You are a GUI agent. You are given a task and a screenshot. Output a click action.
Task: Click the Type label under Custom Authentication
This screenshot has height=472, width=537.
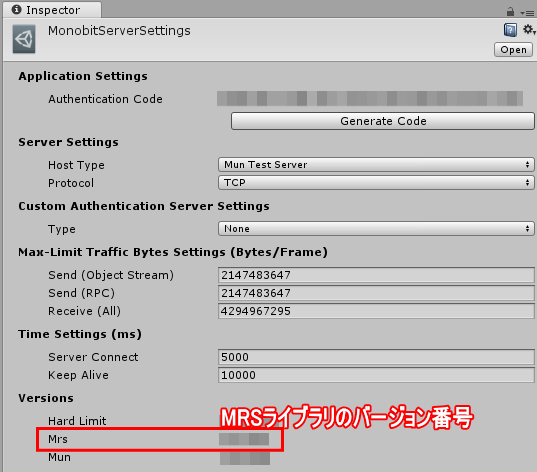click(x=62, y=229)
